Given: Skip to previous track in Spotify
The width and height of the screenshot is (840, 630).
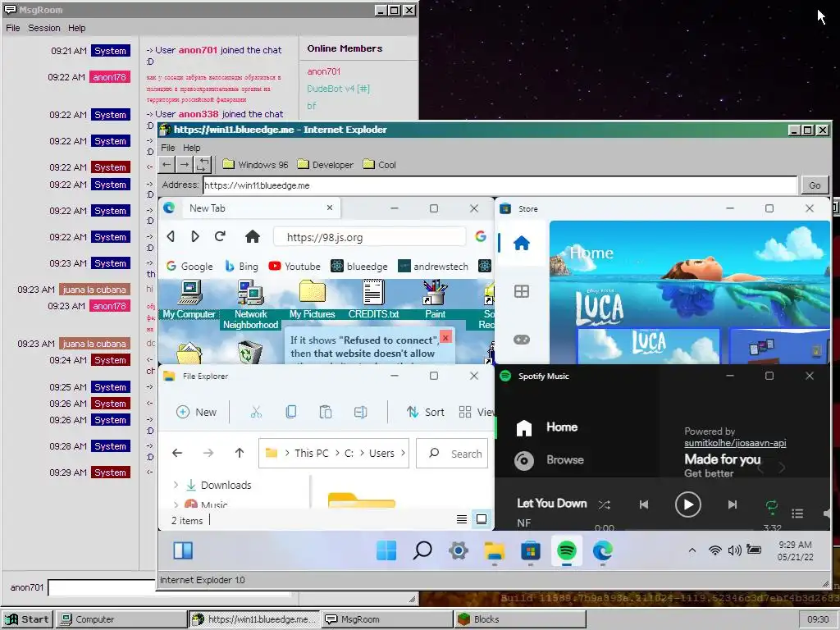Looking at the screenshot, I should tap(644, 504).
